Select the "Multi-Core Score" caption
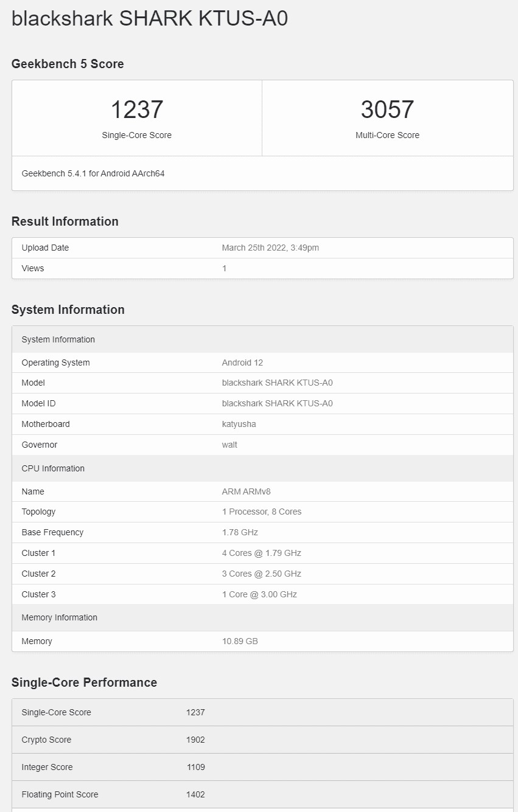Viewport: 518px width, 812px height. pos(388,135)
